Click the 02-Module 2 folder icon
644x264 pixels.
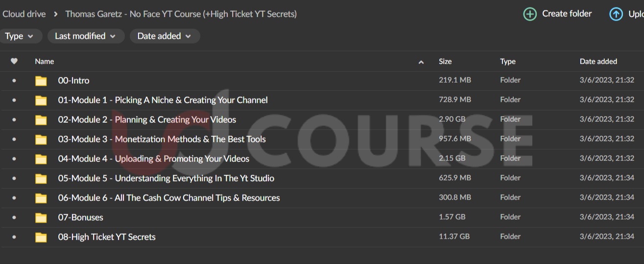(x=41, y=120)
